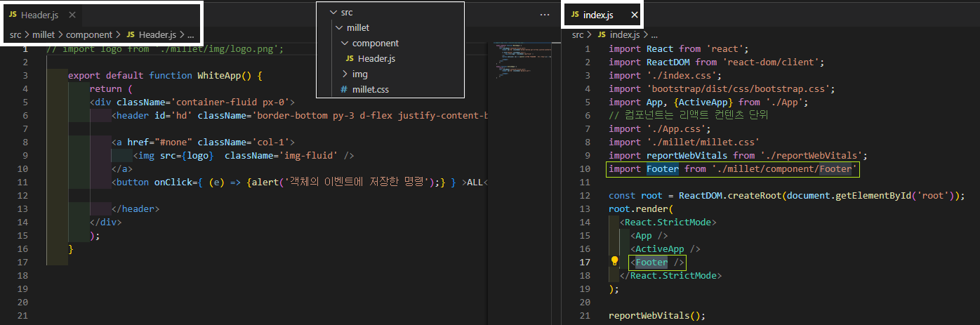The image size is (980, 325).
Task: Collapse the millet folder in file tree
Action: (357, 27)
